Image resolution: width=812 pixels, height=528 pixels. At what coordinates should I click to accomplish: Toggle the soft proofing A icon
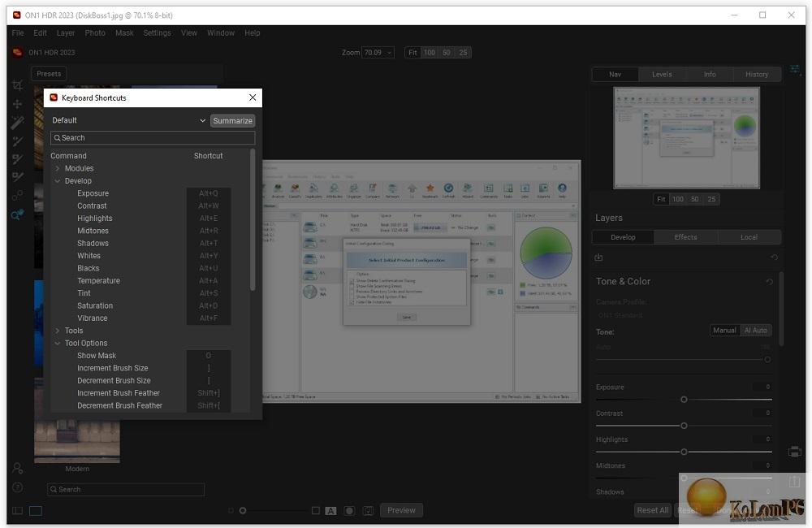[x=331, y=511]
